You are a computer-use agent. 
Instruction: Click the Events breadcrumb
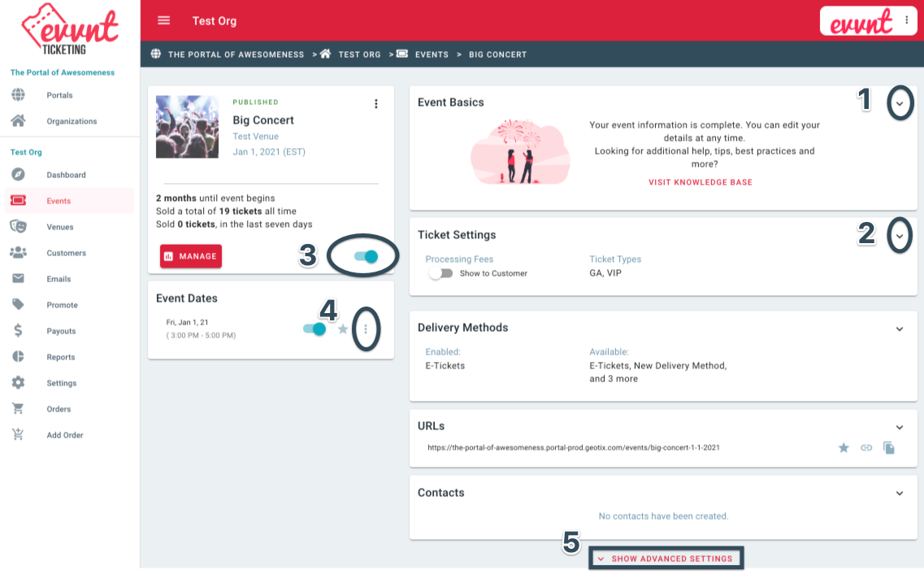(432, 54)
